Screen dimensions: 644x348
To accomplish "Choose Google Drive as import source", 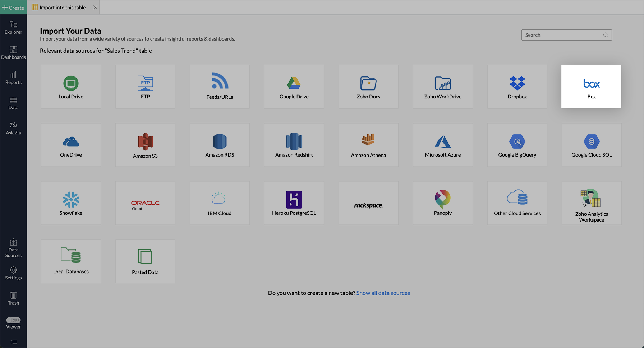I will point(294,87).
